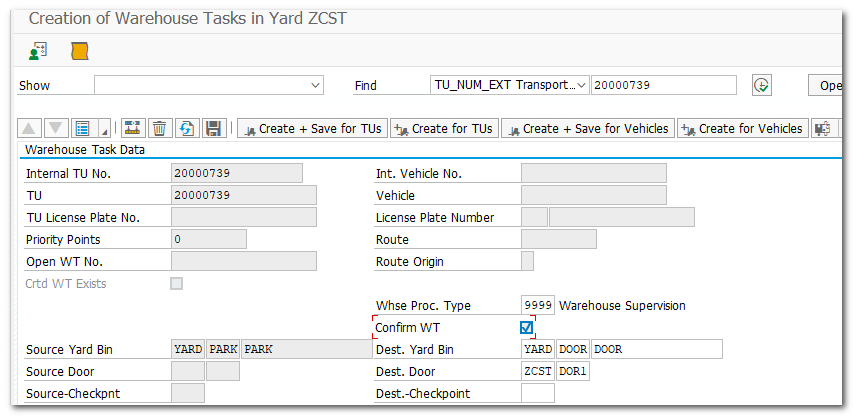Image resolution: width=853 pixels, height=416 pixels.
Task: Click the floppy disk save icon
Action: 213,128
